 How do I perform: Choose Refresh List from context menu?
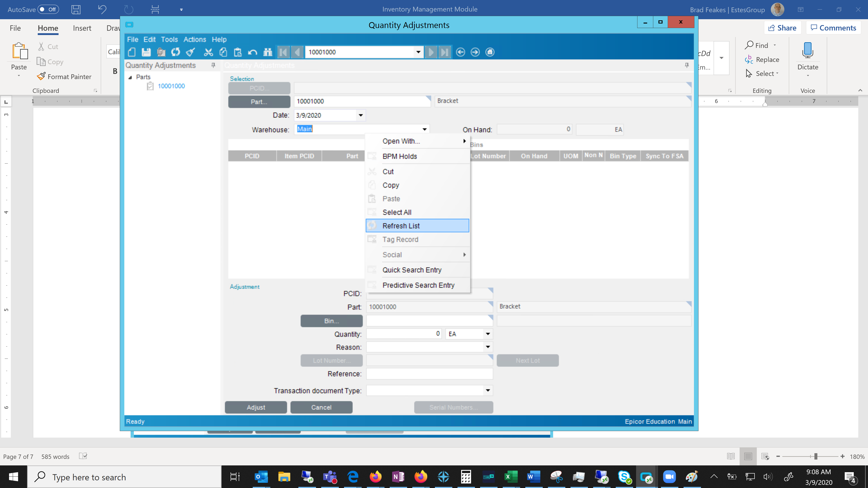417,226
